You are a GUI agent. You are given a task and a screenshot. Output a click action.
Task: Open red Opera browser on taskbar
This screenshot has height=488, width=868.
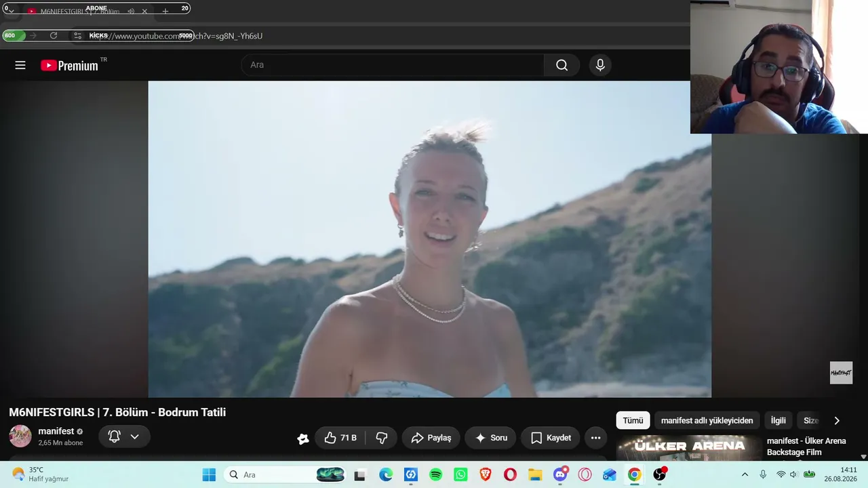click(510, 474)
